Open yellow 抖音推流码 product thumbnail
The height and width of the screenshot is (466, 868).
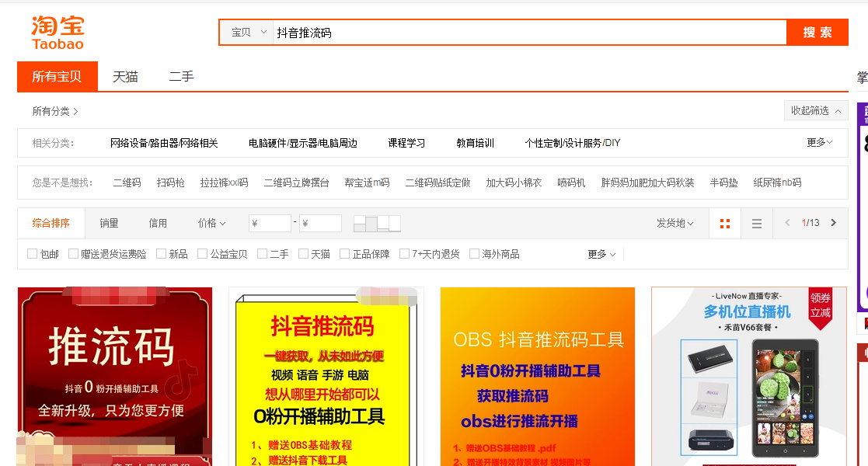pos(326,377)
